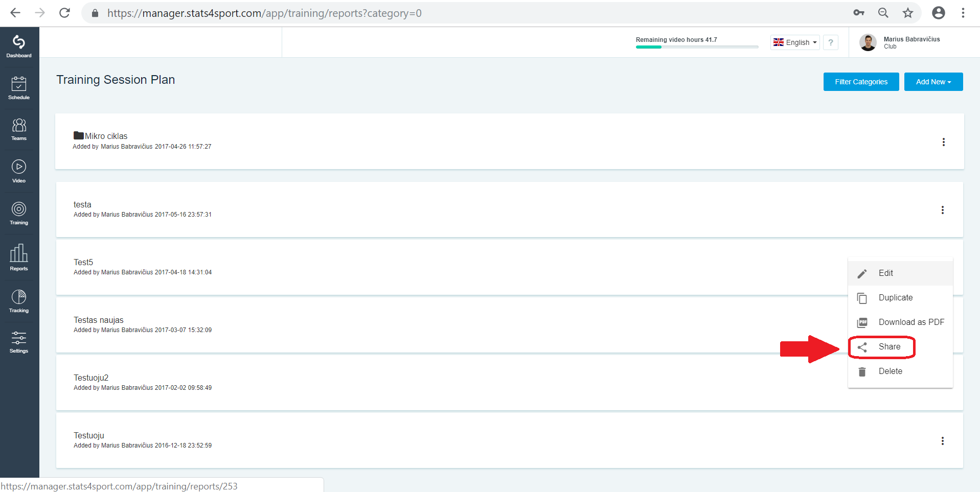Expand the Add New dropdown button

pyautogui.click(x=933, y=82)
